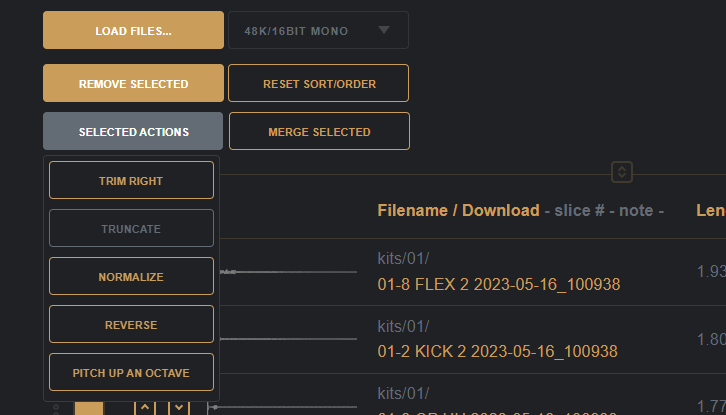Toggle the expand/collapse icon above the table
This screenshot has width=726, height=415.
[x=622, y=172]
